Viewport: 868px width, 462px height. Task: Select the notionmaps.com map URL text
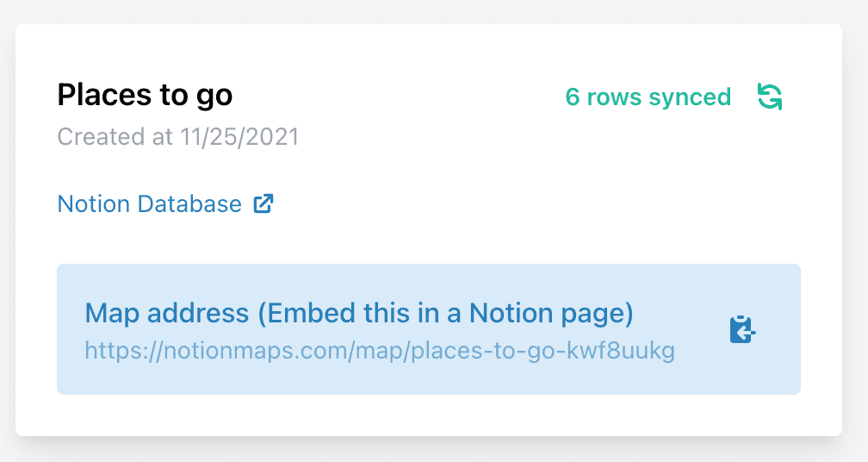pyautogui.click(x=380, y=351)
